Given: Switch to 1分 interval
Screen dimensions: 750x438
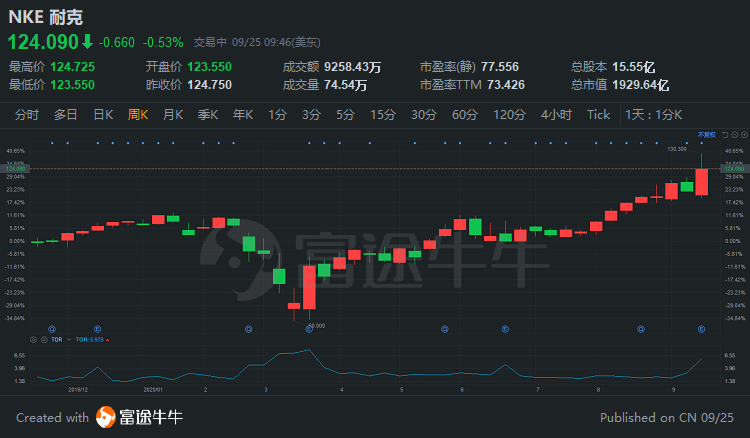Looking at the screenshot, I should pyautogui.click(x=277, y=115).
